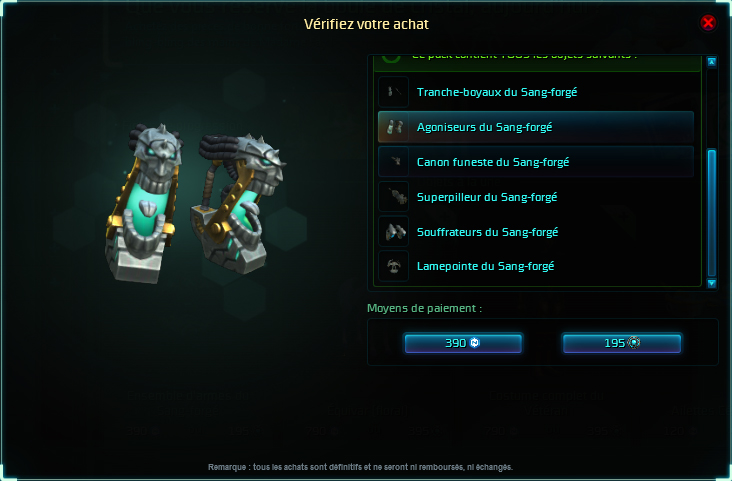
Task: Click the Tranche-boyaux du Sang-forgé item icon
Action: pos(394,92)
